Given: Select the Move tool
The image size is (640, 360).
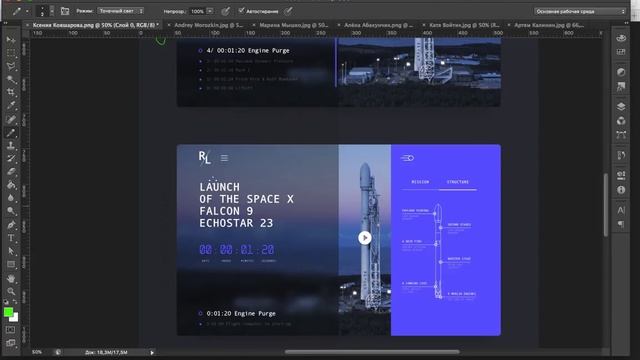Looking at the screenshot, I should [x=11, y=40].
